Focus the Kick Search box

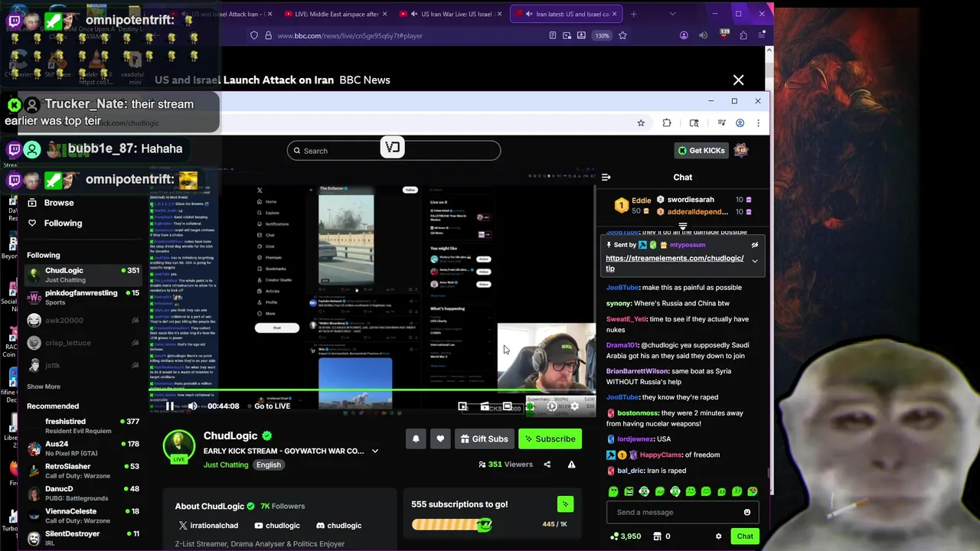[x=394, y=151]
